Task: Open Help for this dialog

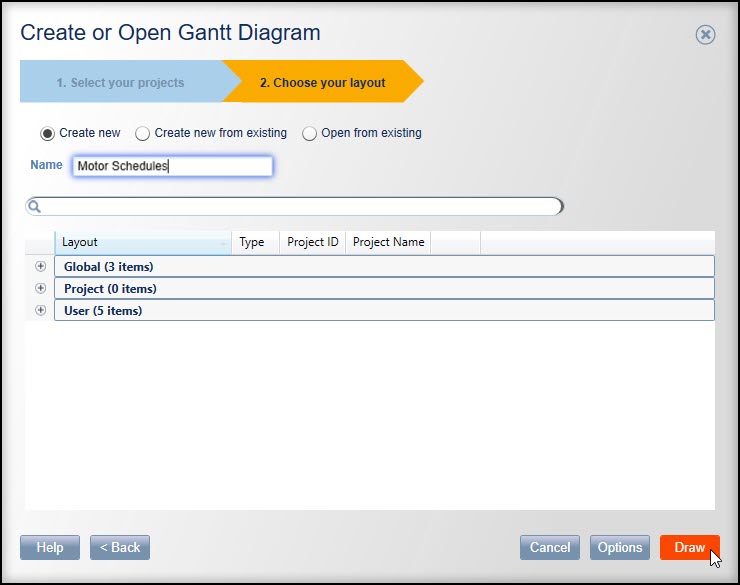Action: tap(50, 547)
